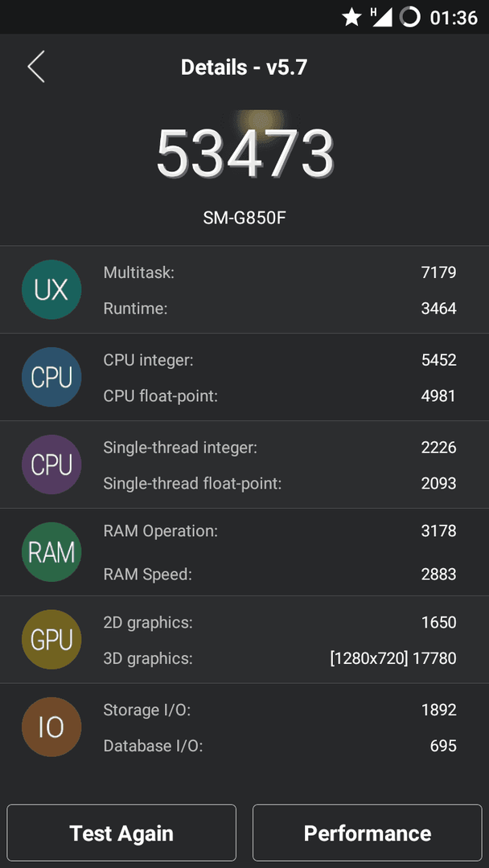Select the blue CPU category icon
The height and width of the screenshot is (868, 489).
[51, 377]
